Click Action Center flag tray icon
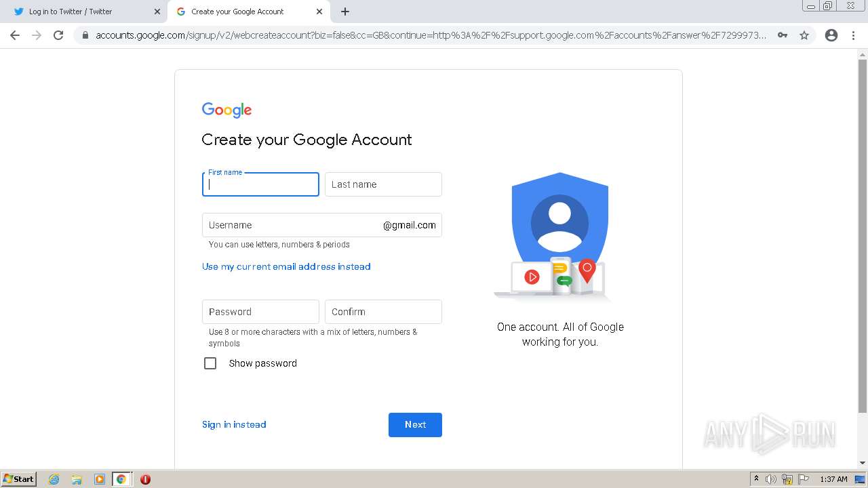Viewport: 868px width, 488px height. coord(804,479)
